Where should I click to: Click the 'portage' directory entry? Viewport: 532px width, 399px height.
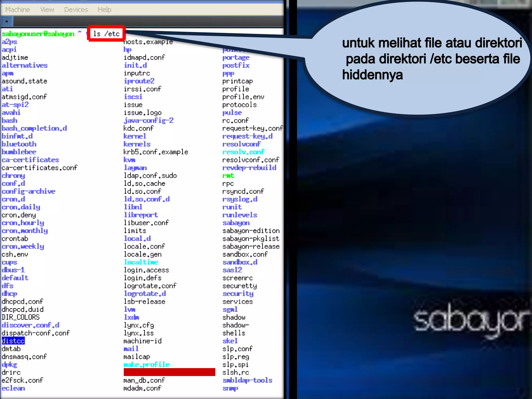(236, 57)
